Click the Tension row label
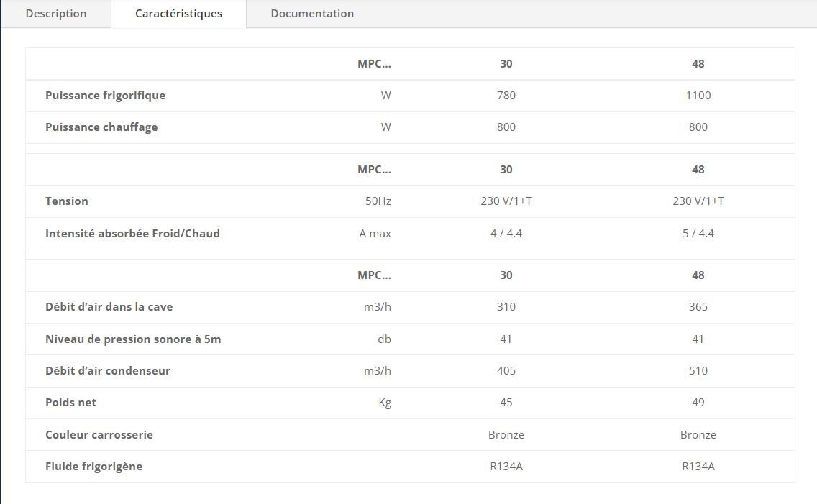This screenshot has height=504, width=817. click(67, 201)
